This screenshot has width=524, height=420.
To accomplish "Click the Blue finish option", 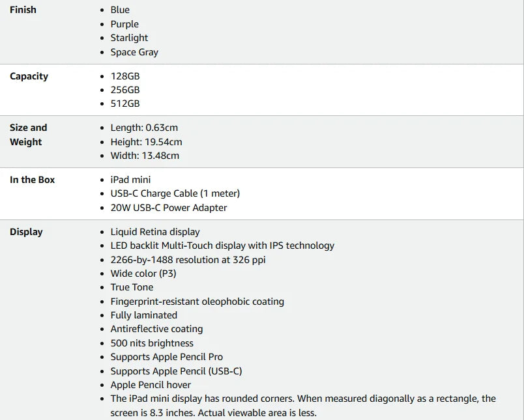I will pos(120,10).
